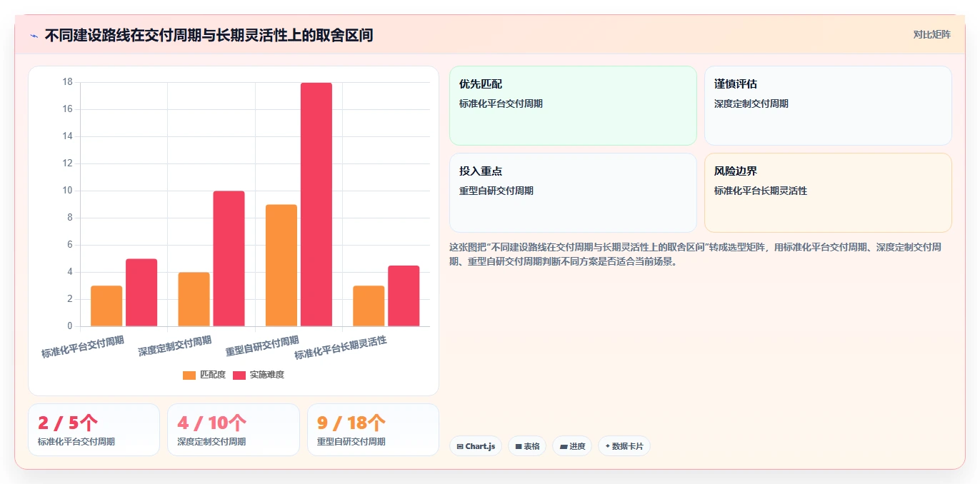The image size is (980, 484).
Task: Click the 4 / 10个 stat card
Action: coord(234,430)
